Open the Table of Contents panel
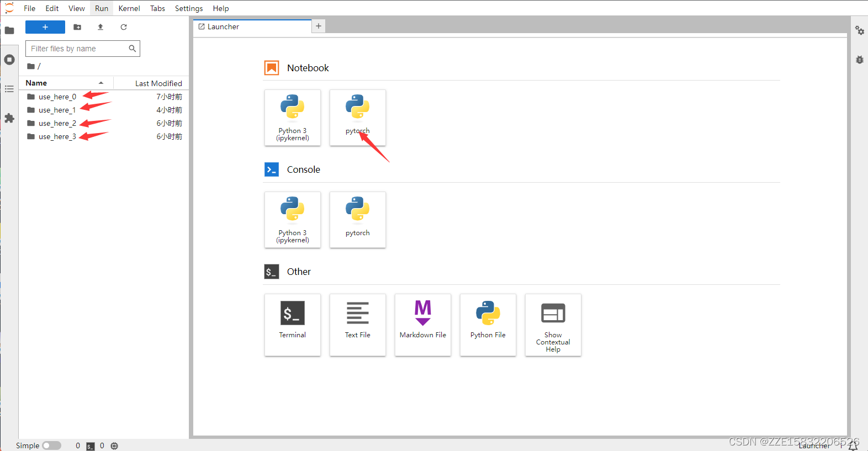Screen dimensions: 868x451 [9, 89]
